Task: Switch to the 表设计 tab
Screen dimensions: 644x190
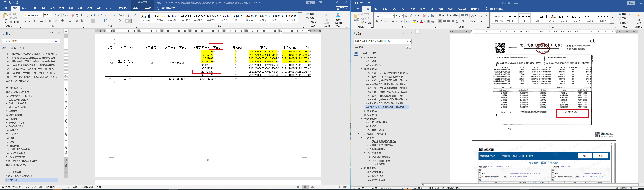Action: [x=136, y=9]
